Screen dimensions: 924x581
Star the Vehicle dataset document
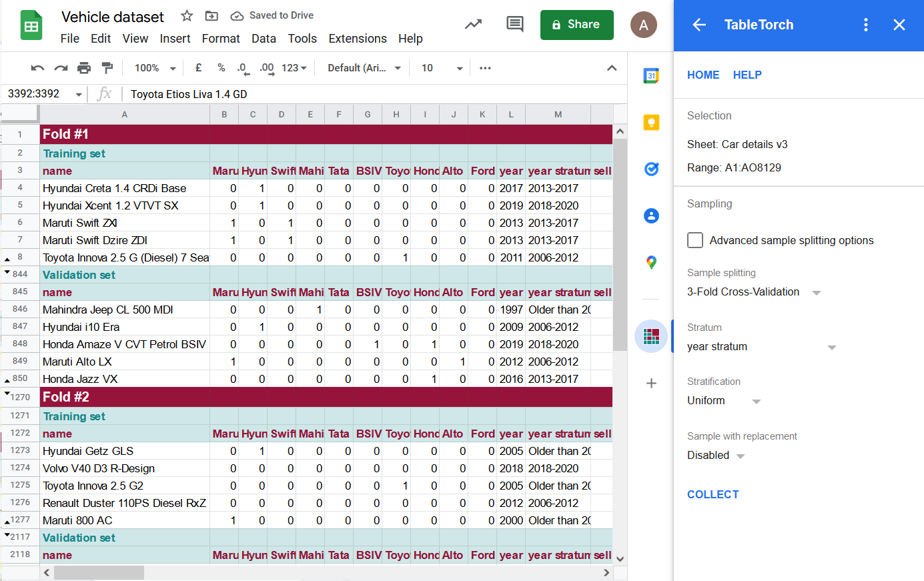pos(187,16)
